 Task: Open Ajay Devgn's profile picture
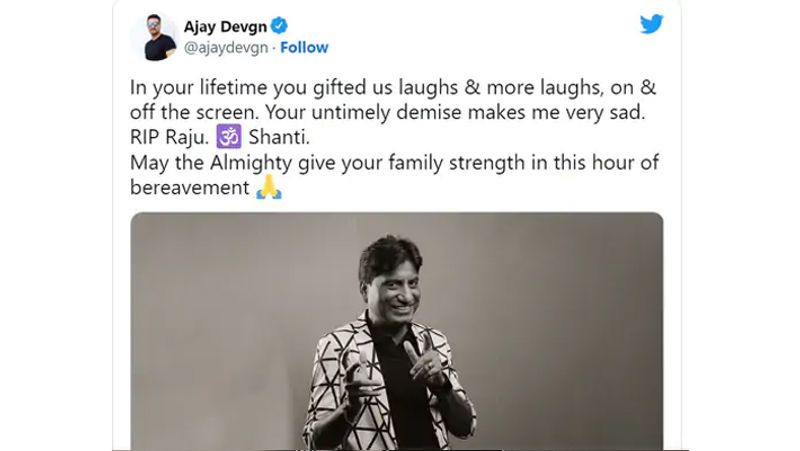click(157, 37)
